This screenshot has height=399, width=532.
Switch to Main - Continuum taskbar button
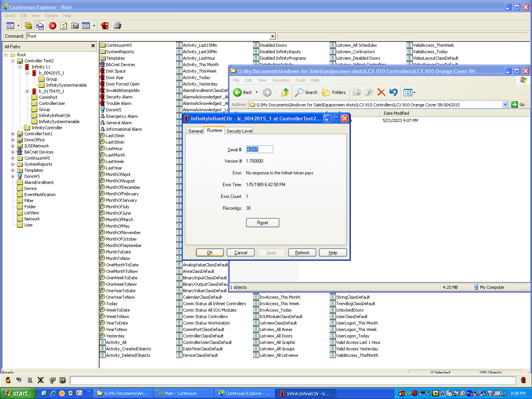(x=184, y=393)
